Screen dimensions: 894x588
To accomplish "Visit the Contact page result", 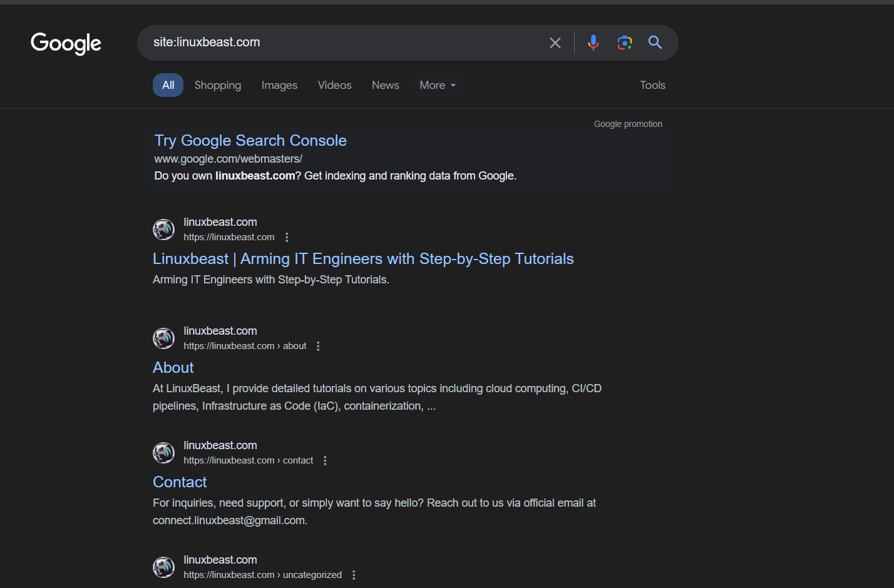I will tap(180, 482).
